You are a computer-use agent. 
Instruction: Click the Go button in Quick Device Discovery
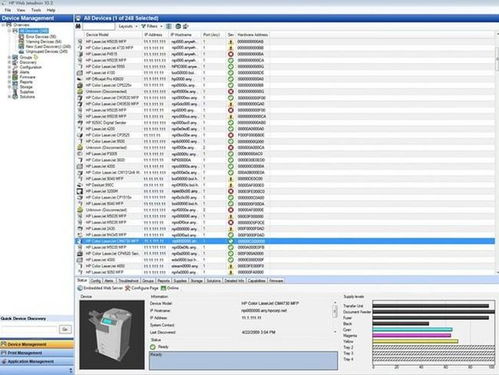tap(65, 329)
